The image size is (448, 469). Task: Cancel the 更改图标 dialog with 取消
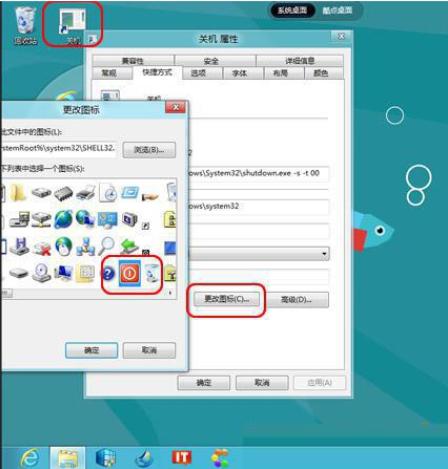click(x=149, y=350)
